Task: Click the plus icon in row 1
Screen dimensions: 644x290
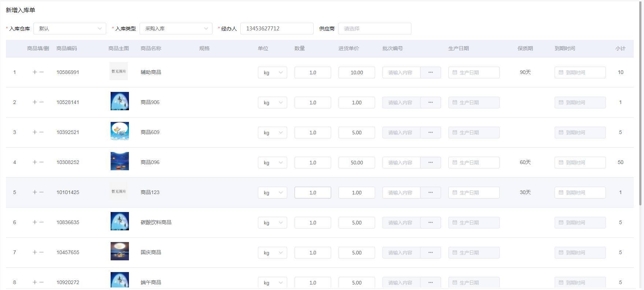Action: click(x=34, y=72)
